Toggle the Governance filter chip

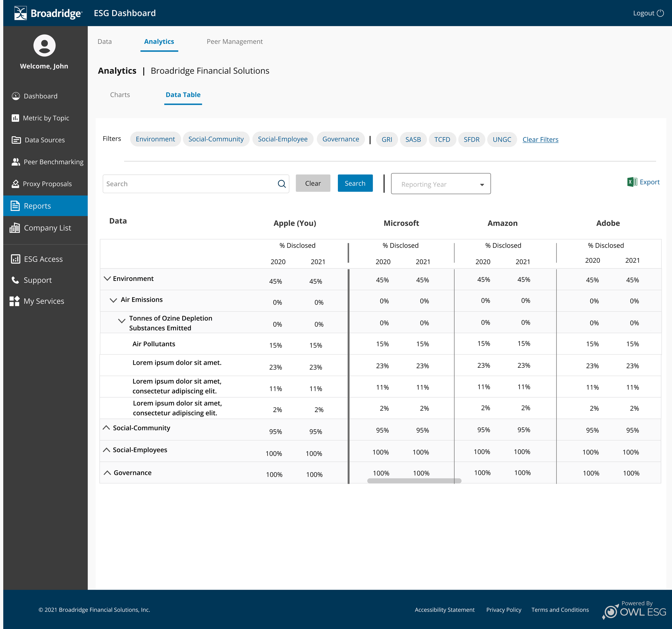pyautogui.click(x=340, y=139)
